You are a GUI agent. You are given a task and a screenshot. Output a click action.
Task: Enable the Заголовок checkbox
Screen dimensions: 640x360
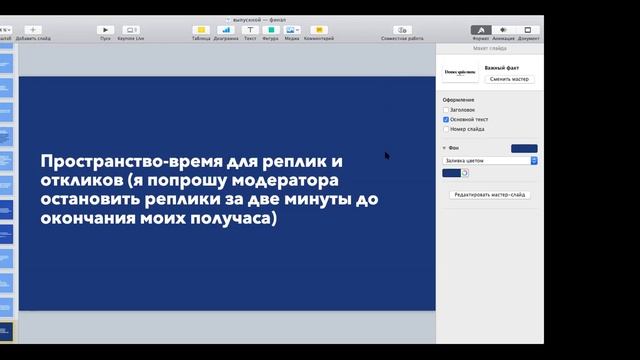(x=446, y=110)
